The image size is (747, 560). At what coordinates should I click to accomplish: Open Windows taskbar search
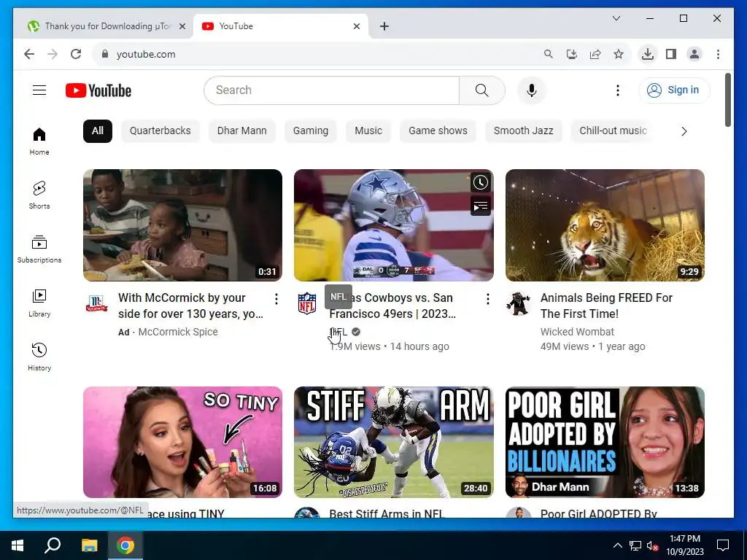coord(53,545)
